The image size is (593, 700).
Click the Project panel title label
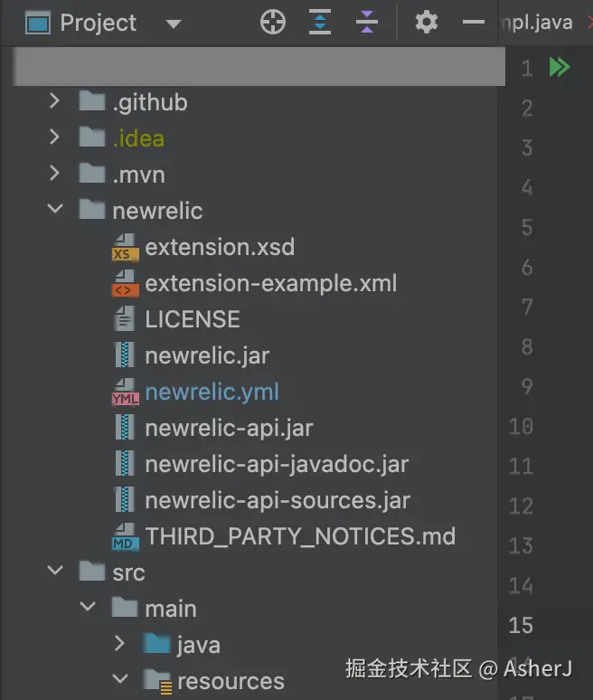coord(99,24)
